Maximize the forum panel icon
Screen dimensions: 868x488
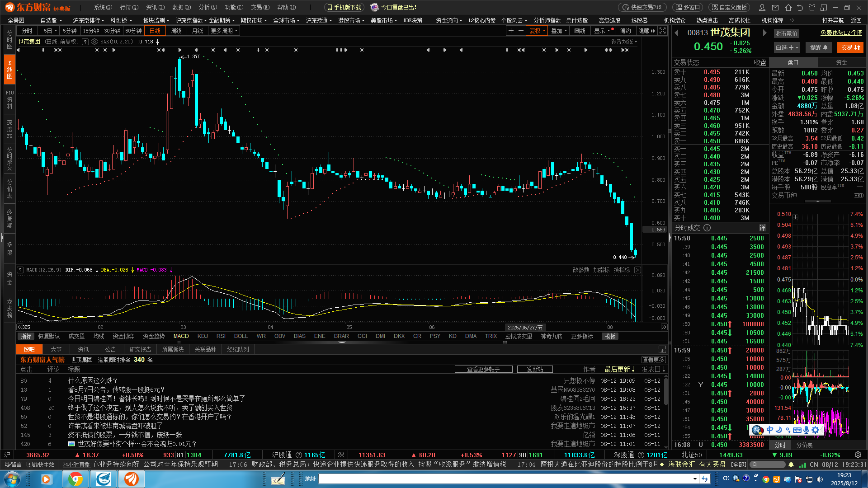[662, 349]
